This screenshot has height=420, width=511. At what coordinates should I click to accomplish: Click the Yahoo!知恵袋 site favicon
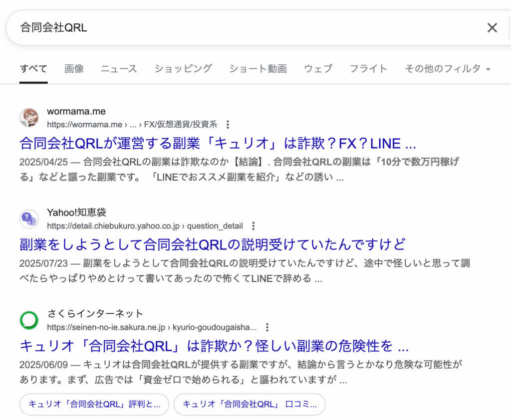point(29,219)
